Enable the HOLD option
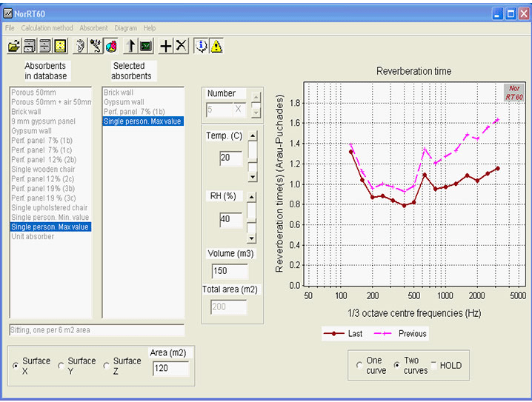 [433, 365]
